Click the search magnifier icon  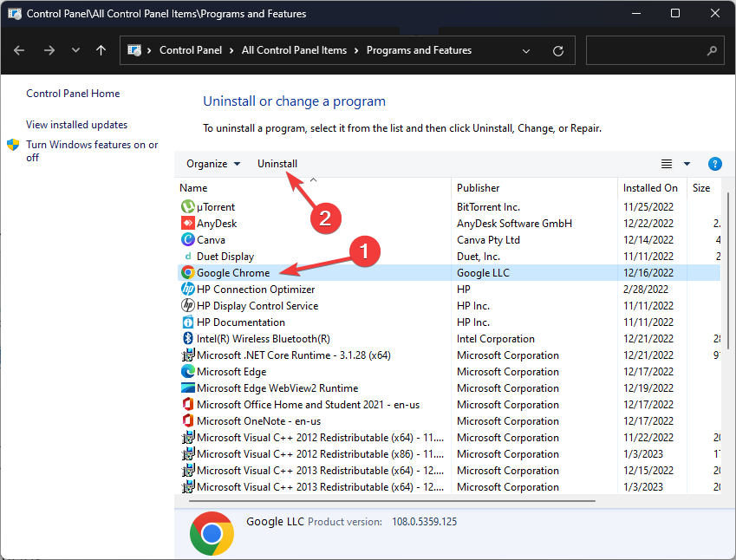[x=712, y=50]
